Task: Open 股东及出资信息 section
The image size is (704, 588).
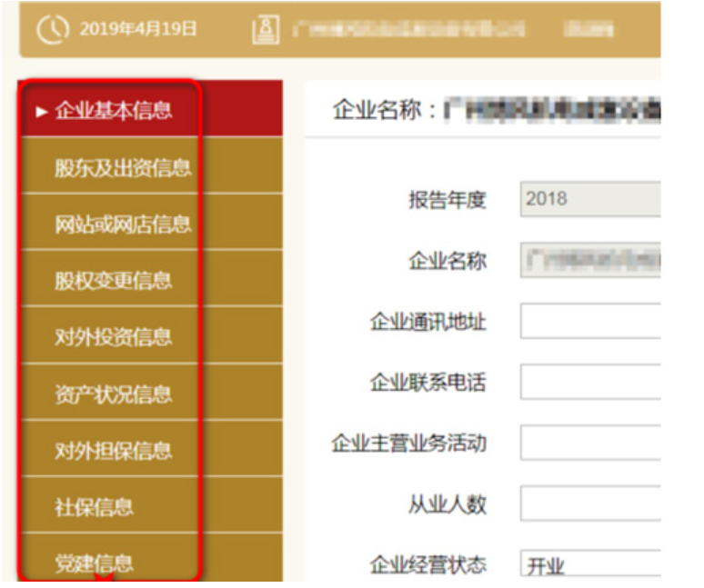Action: point(122,167)
